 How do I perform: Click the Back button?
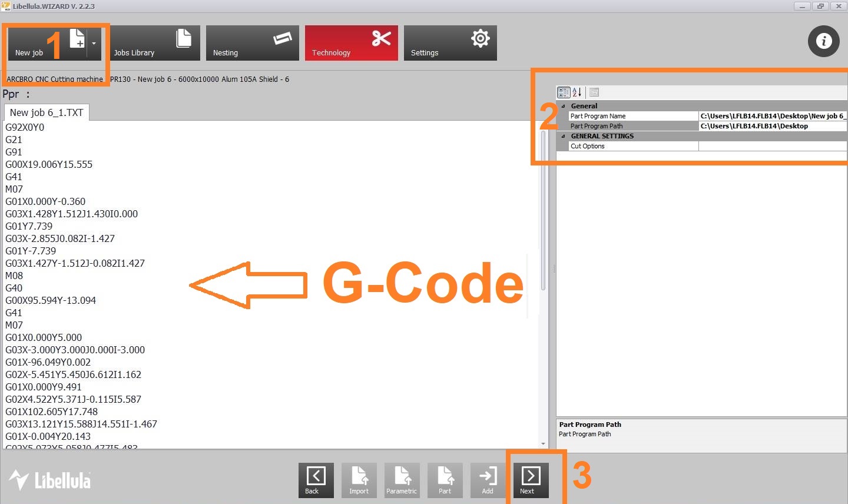coord(316,480)
